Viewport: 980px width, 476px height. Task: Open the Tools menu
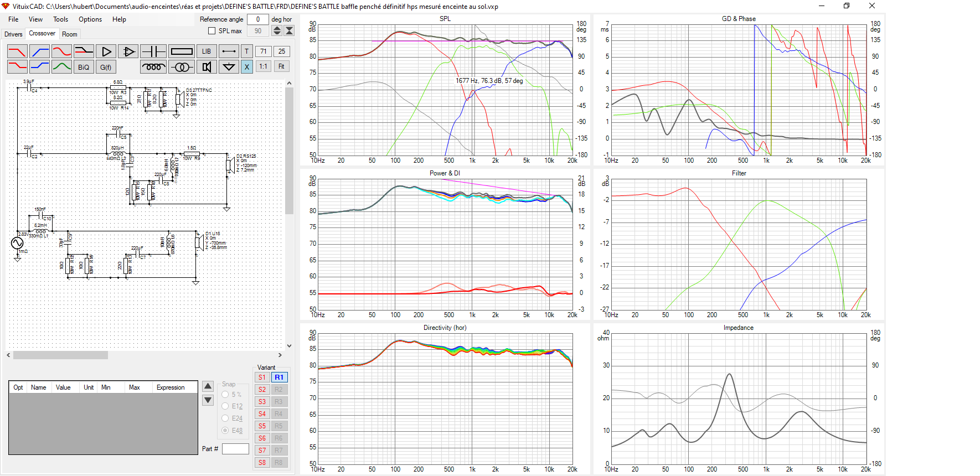(x=60, y=19)
